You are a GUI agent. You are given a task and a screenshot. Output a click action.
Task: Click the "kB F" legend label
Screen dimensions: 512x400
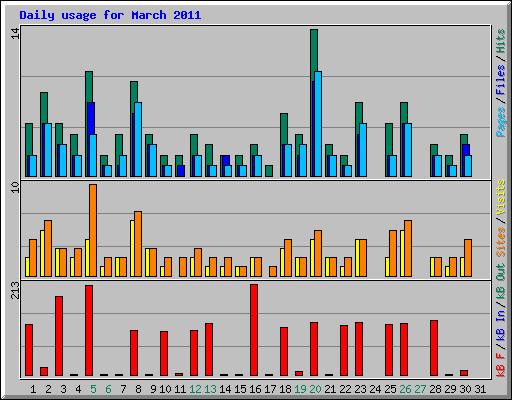pos(501,365)
